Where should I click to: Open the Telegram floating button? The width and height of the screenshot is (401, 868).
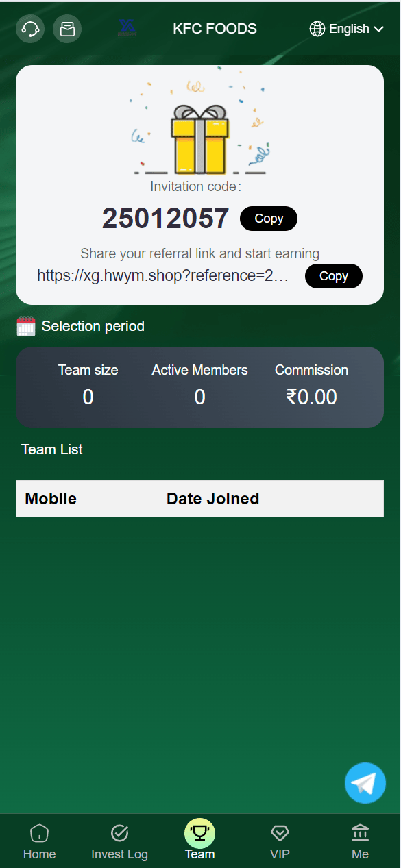[x=365, y=783]
